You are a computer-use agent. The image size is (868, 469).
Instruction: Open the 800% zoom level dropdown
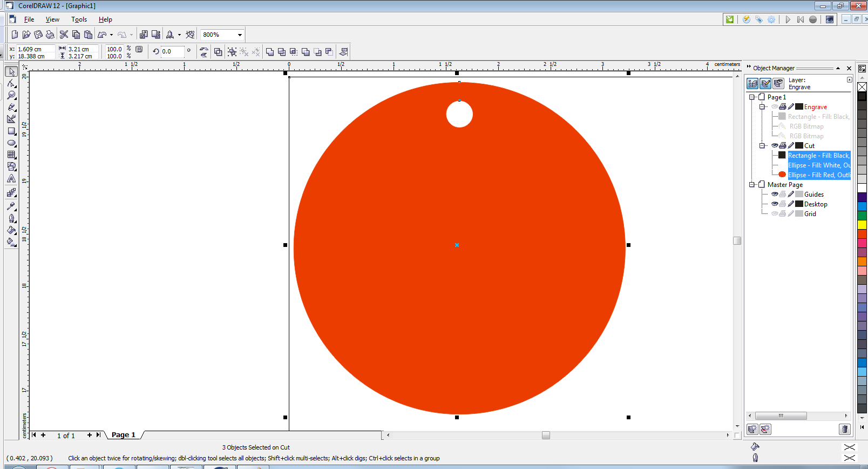[x=240, y=35]
